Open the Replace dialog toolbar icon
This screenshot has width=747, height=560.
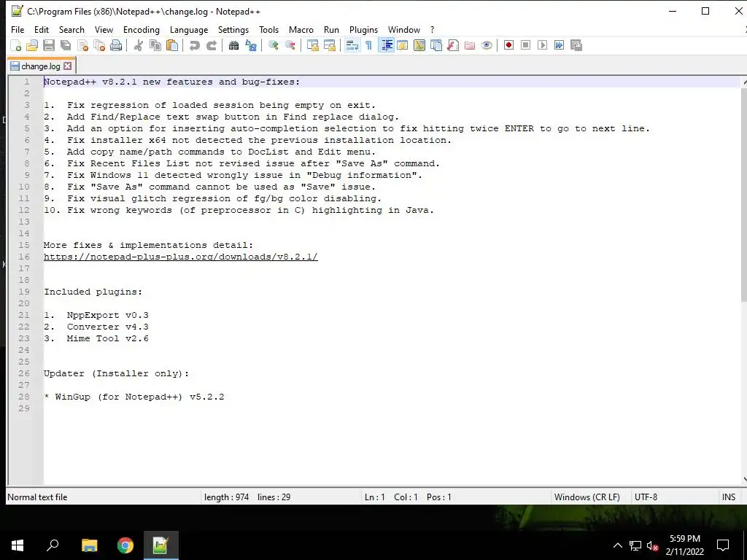click(x=251, y=46)
